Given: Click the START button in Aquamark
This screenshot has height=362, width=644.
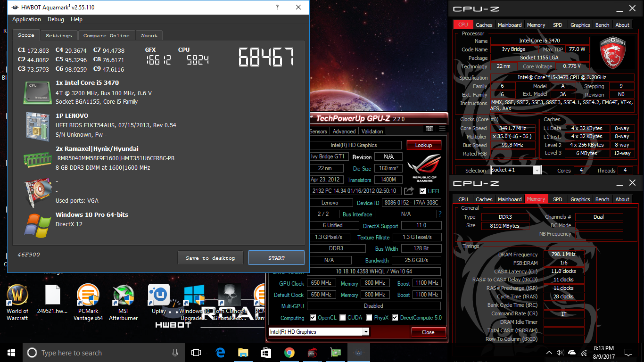Looking at the screenshot, I should click(x=276, y=258).
